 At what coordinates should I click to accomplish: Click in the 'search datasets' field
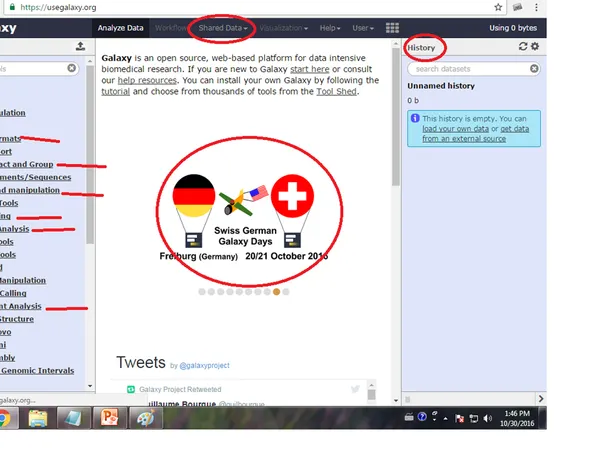(474, 69)
